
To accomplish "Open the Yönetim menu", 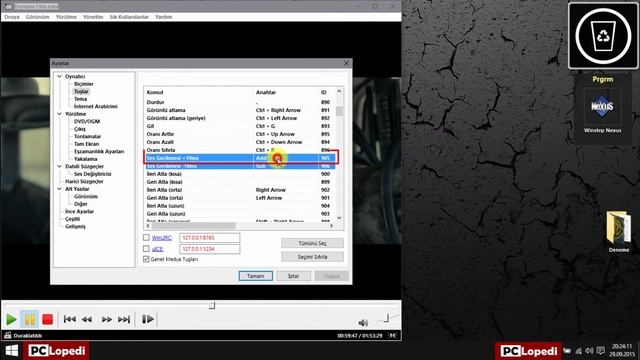I will (x=93, y=17).
